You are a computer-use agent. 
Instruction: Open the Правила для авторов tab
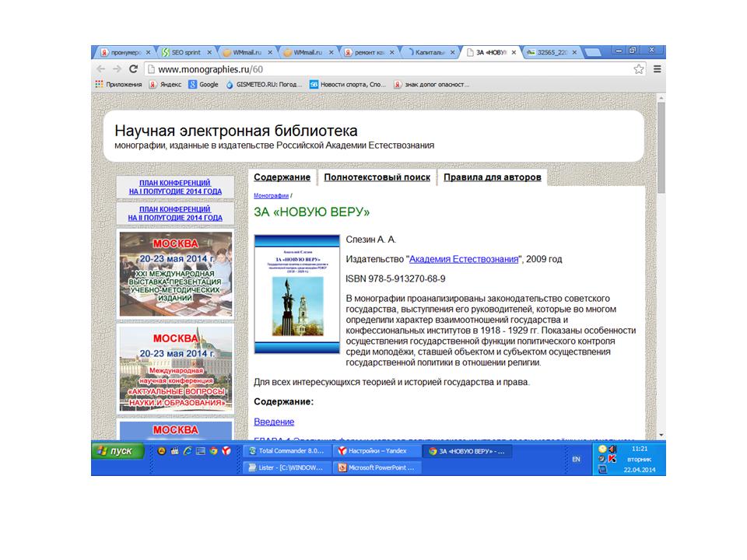(492, 177)
